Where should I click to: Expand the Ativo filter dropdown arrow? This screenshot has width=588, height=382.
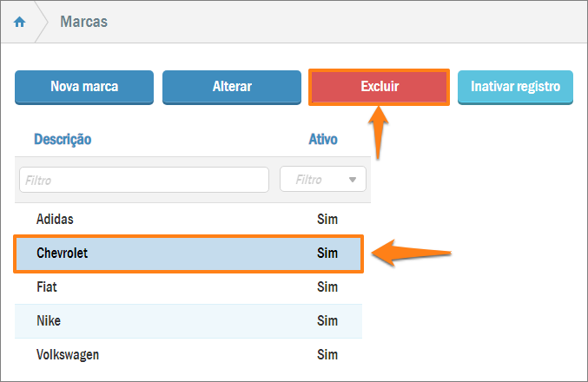353,180
